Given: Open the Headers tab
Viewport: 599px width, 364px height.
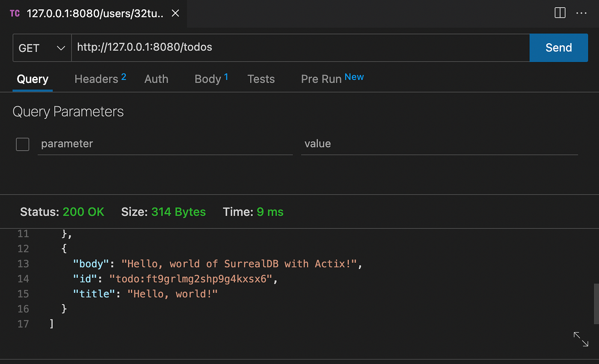Looking at the screenshot, I should point(96,79).
